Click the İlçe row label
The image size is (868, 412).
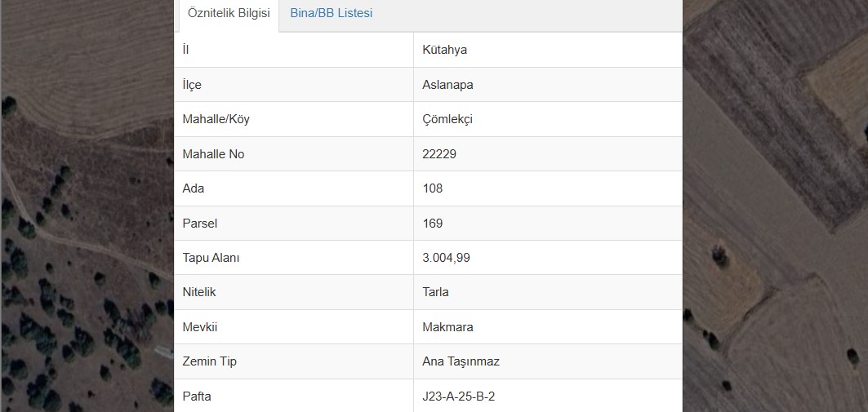192,85
